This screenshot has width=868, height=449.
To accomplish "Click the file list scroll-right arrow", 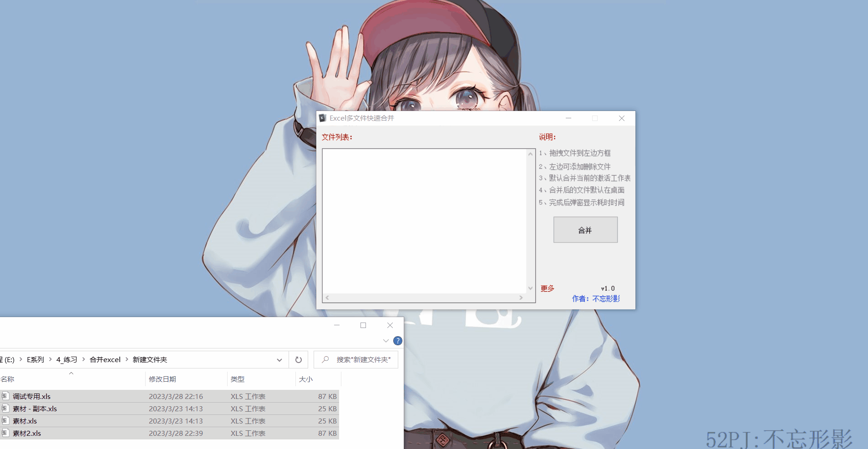I will click(521, 298).
